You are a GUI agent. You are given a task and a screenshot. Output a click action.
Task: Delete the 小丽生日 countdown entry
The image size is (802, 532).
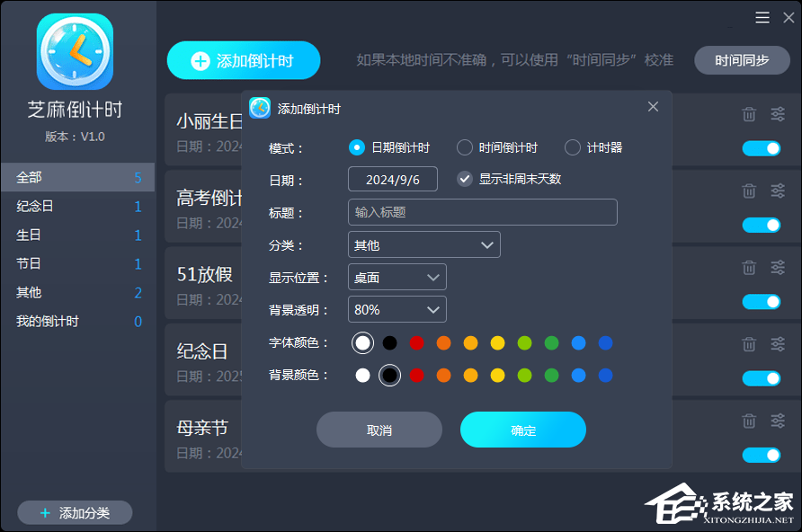(x=749, y=113)
